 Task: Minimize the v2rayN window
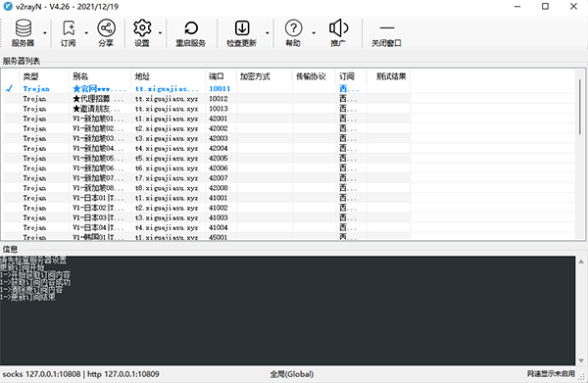tap(517, 7)
